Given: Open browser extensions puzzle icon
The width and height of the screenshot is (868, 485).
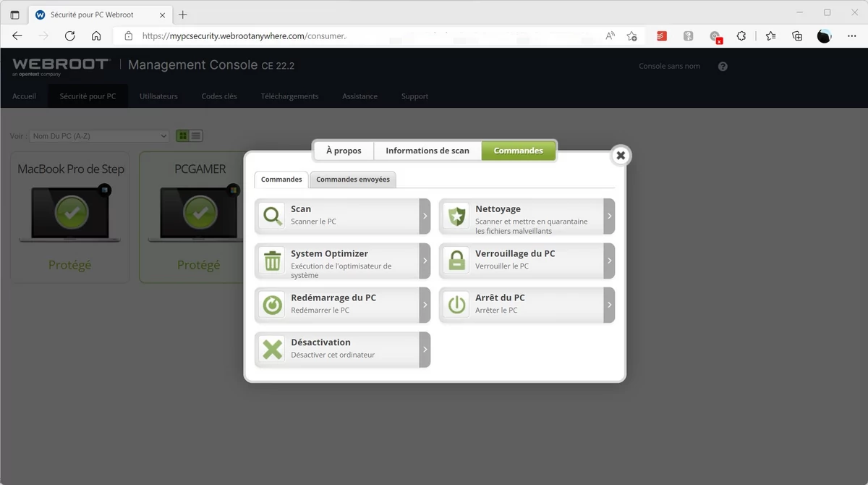Looking at the screenshot, I should 741,35.
